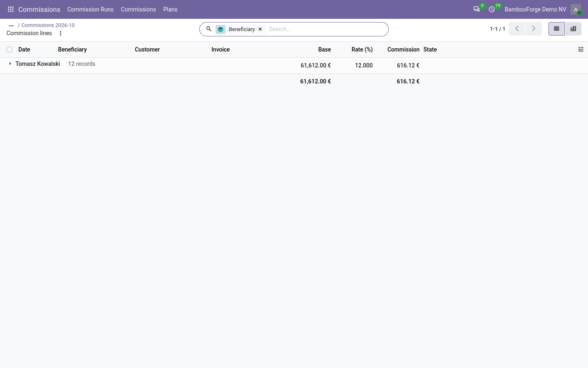Click the '12 records' count text

(82, 64)
